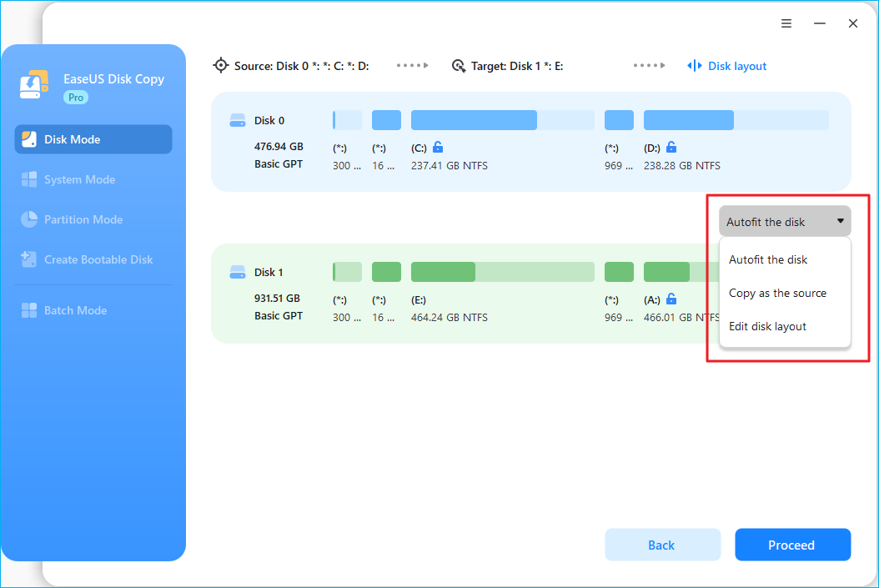This screenshot has height=588, width=879.
Task: Select Disk 0 16 MB partition block
Action: point(386,120)
